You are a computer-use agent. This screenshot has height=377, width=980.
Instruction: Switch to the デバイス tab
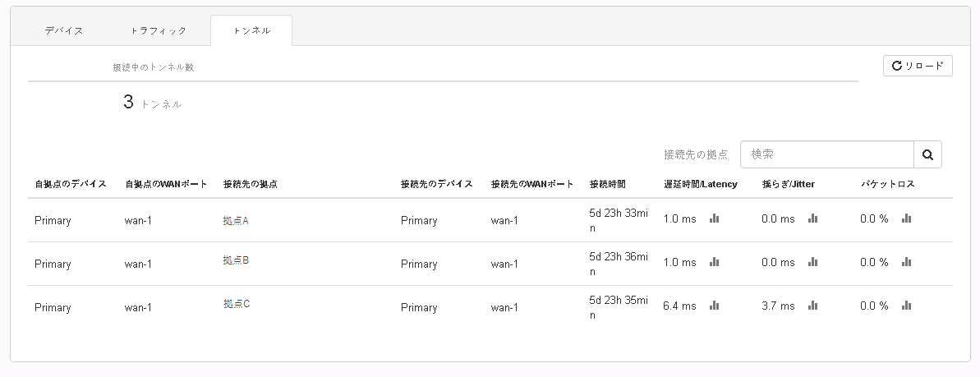pyautogui.click(x=62, y=30)
